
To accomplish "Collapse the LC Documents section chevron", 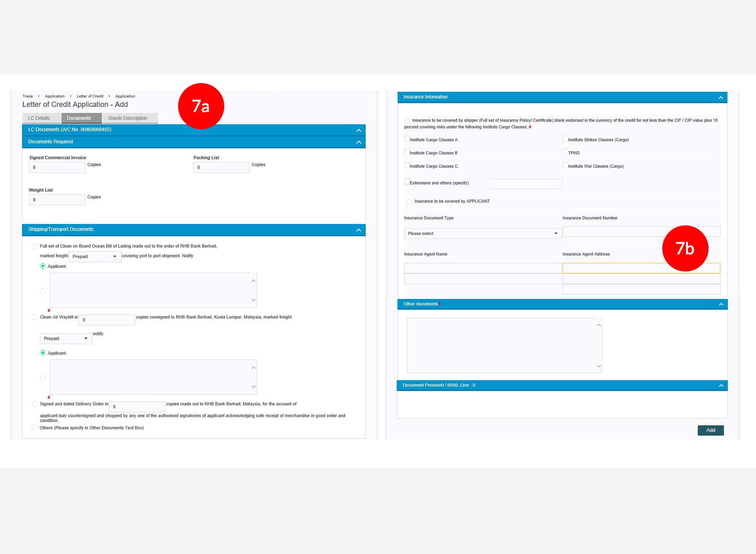I will (358, 130).
